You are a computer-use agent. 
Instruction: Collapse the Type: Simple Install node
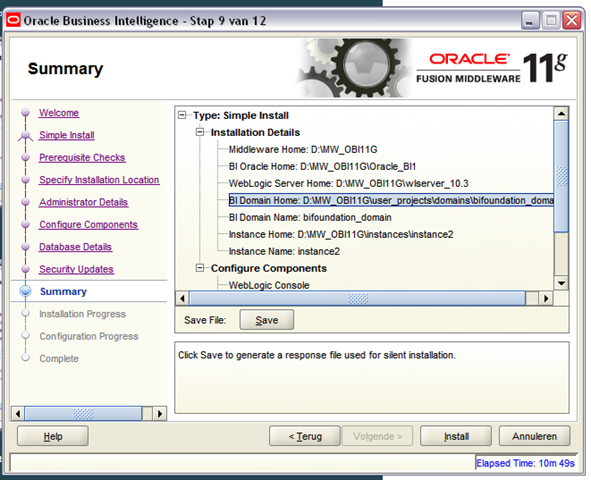tap(182, 115)
